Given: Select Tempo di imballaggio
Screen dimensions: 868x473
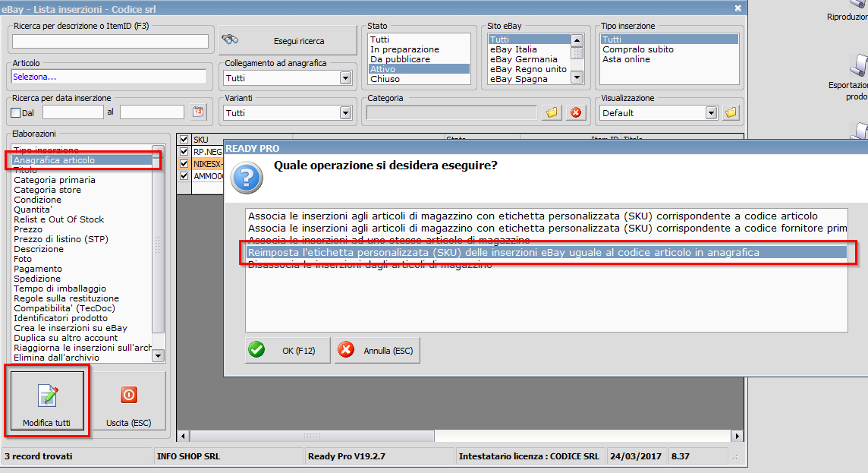Looking at the screenshot, I should point(82,289).
